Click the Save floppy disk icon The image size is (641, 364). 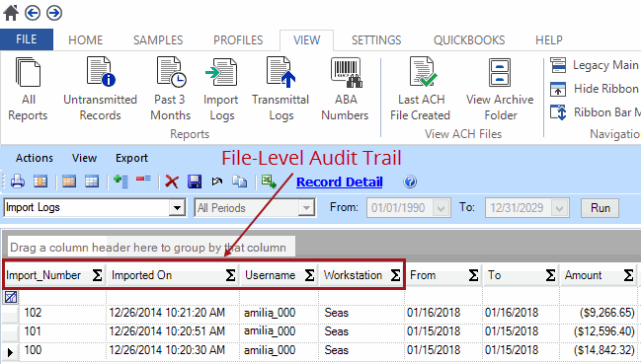195,182
